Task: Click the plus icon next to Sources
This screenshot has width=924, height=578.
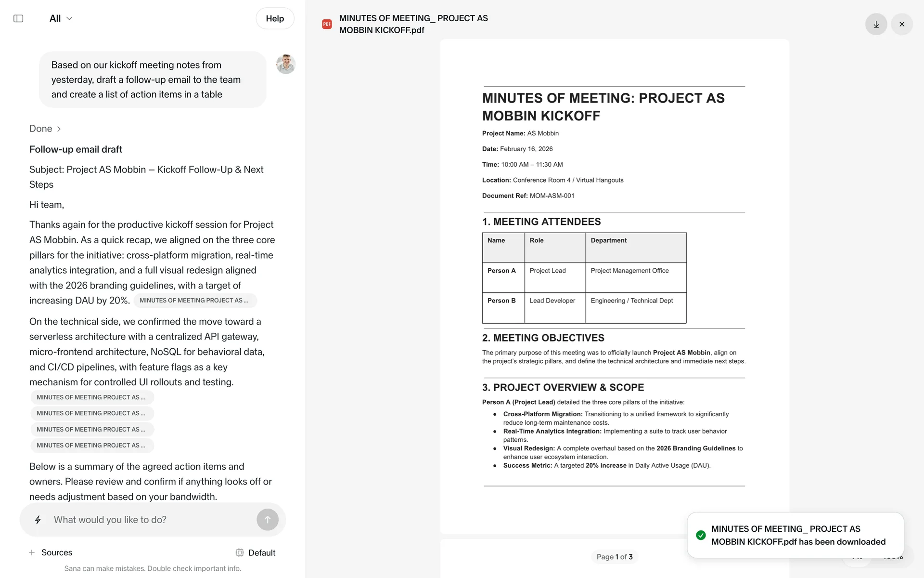Action: (x=32, y=552)
